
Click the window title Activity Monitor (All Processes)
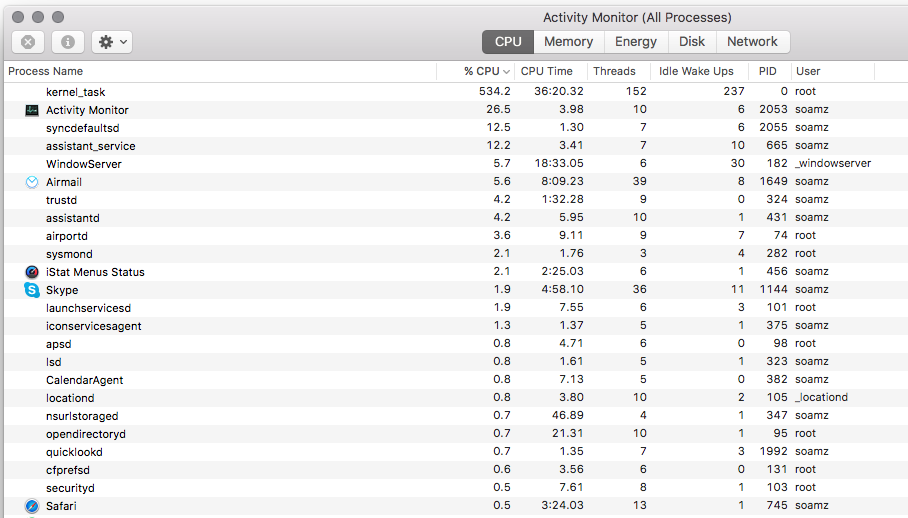click(637, 17)
